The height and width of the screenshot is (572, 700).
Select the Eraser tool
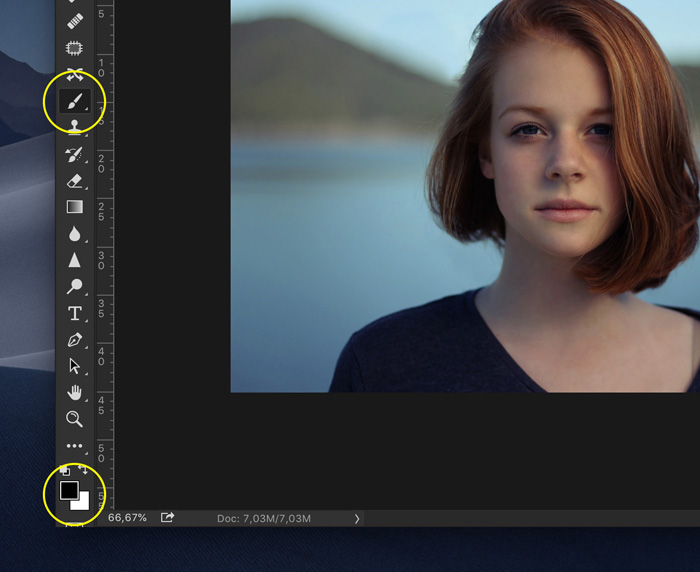[75, 181]
